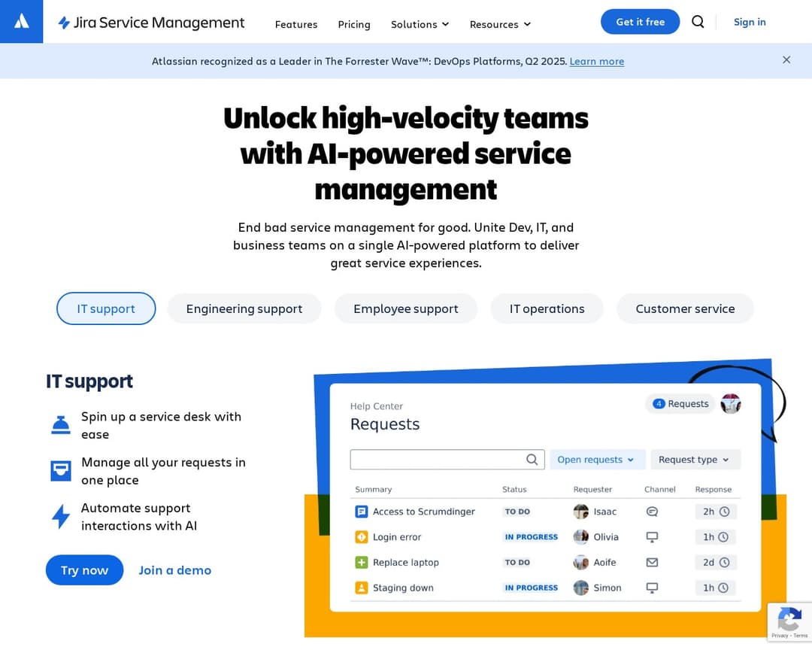Click the reCAPTCHA badge
The height and width of the screenshot is (650, 812).
[789, 621]
